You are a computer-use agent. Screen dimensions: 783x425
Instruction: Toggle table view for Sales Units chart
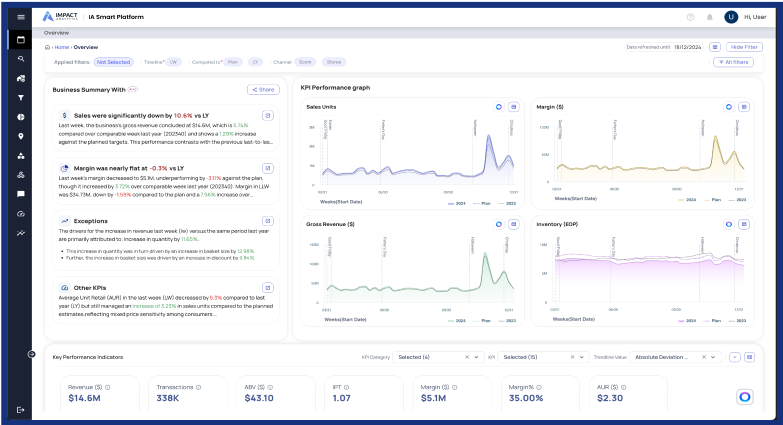point(513,107)
